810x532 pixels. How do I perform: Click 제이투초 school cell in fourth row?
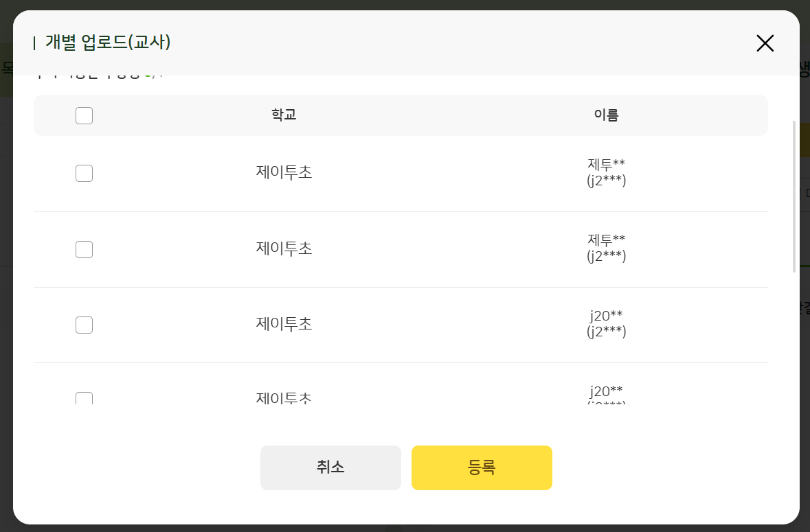click(284, 397)
